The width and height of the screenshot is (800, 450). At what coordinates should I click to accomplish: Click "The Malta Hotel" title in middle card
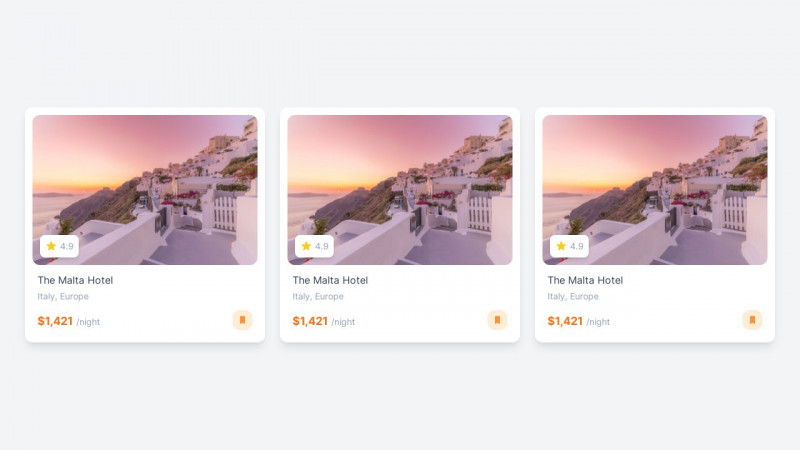[330, 280]
